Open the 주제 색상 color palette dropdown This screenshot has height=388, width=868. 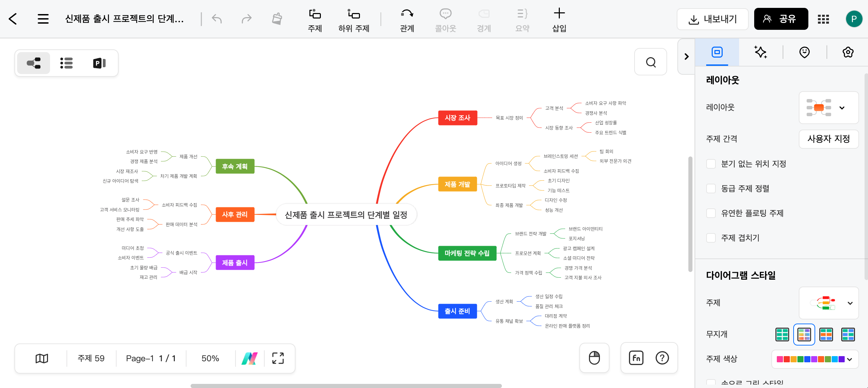tap(815, 359)
